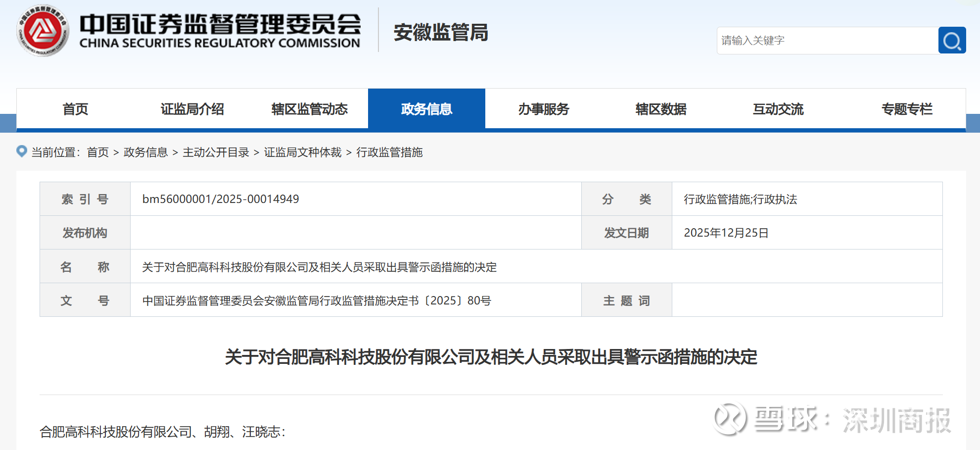Click the 文号 table label
The height and width of the screenshot is (450, 980).
(85, 301)
